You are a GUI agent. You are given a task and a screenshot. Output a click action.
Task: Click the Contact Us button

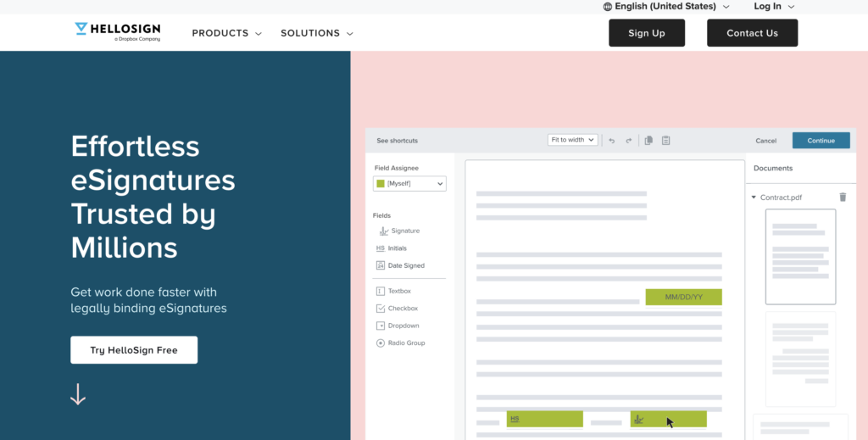(753, 33)
